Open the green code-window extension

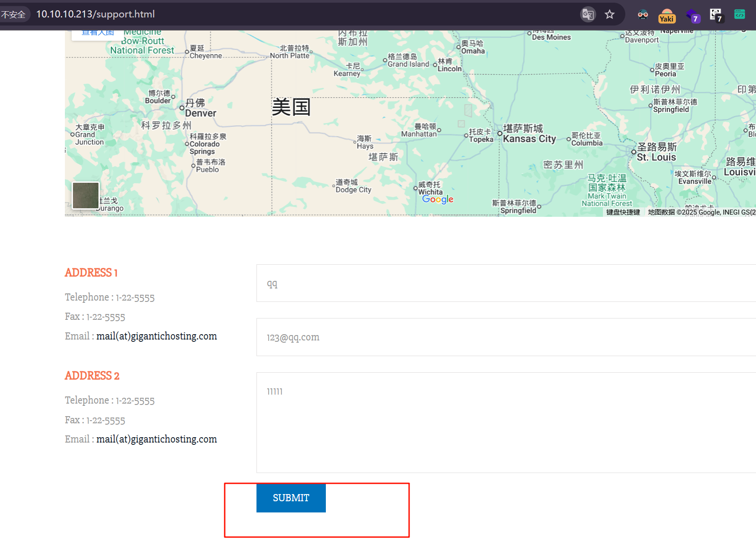tap(739, 14)
